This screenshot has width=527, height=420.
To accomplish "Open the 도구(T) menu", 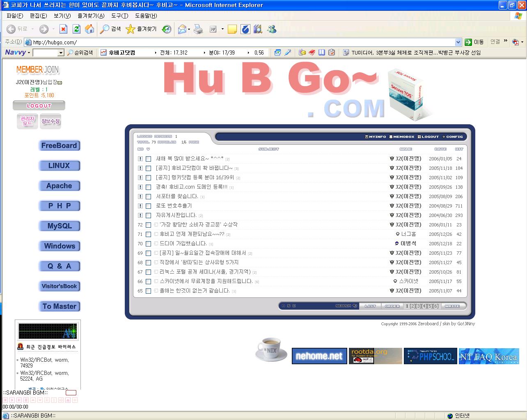I will [x=119, y=16].
